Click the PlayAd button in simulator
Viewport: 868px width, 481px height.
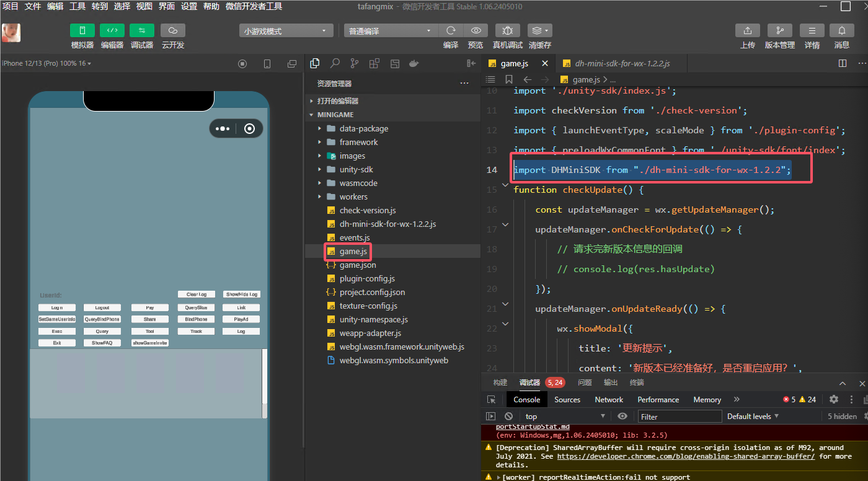tap(241, 319)
